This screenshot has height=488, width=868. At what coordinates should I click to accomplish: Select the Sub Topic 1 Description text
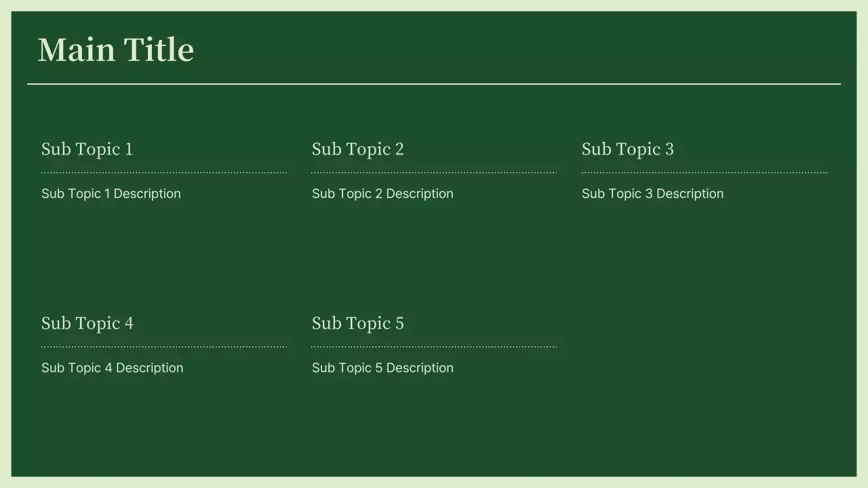[111, 194]
